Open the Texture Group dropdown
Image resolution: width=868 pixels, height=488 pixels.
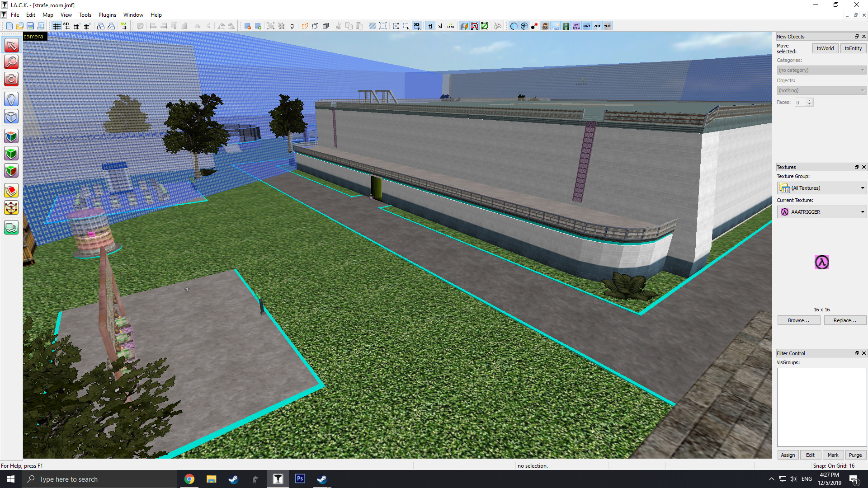[x=821, y=188]
